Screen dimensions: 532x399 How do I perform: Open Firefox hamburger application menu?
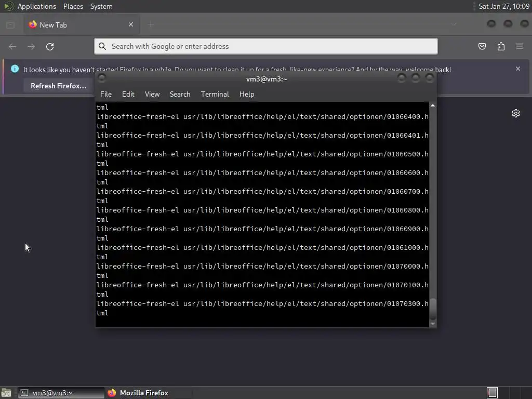tap(520, 46)
